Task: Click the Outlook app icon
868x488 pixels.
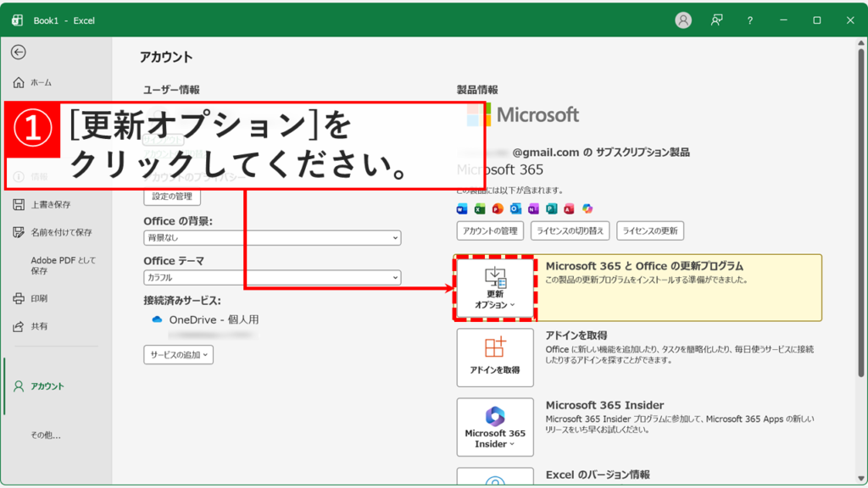Action: point(515,208)
